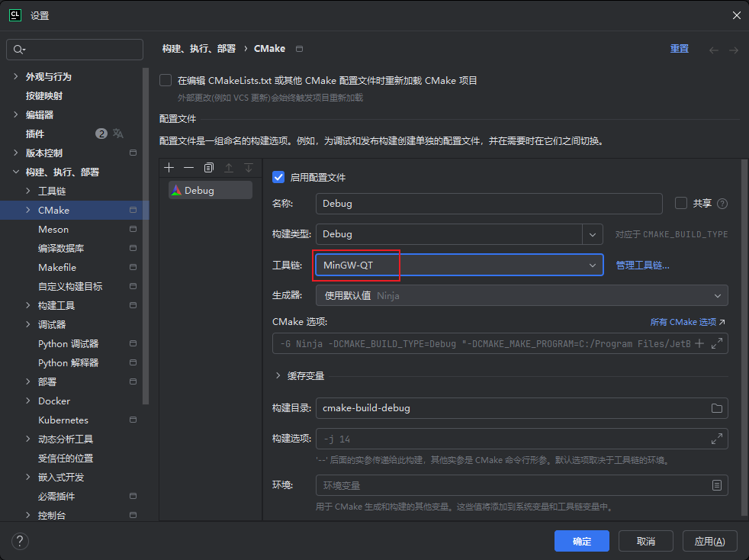The image size is (749, 560).
Task: Add a new CMake profile
Action: [x=169, y=167]
